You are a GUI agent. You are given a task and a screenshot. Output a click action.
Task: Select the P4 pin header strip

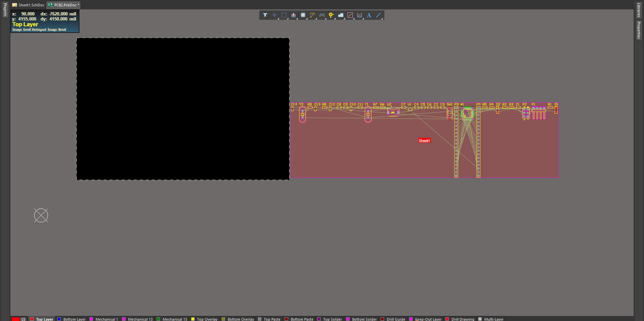(x=478, y=142)
